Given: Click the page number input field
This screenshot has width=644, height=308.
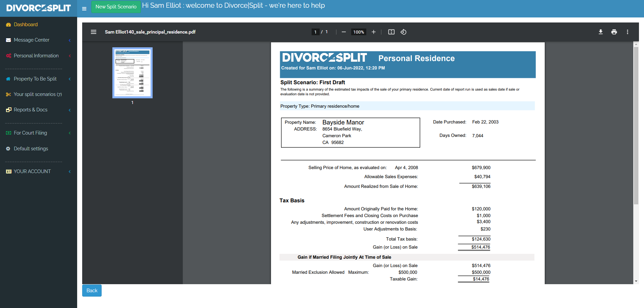Looking at the screenshot, I should click(x=315, y=32).
